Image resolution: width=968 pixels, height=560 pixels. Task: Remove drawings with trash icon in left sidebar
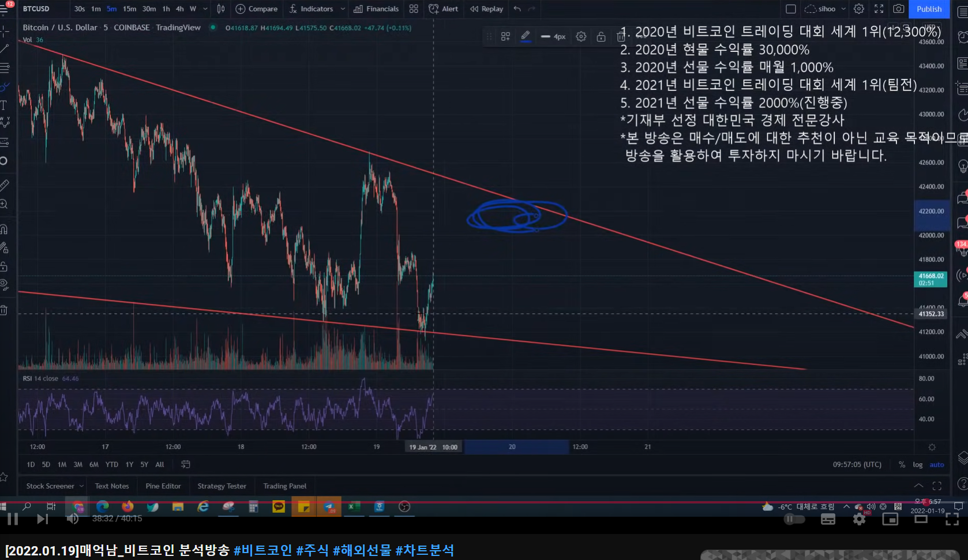(x=4, y=310)
